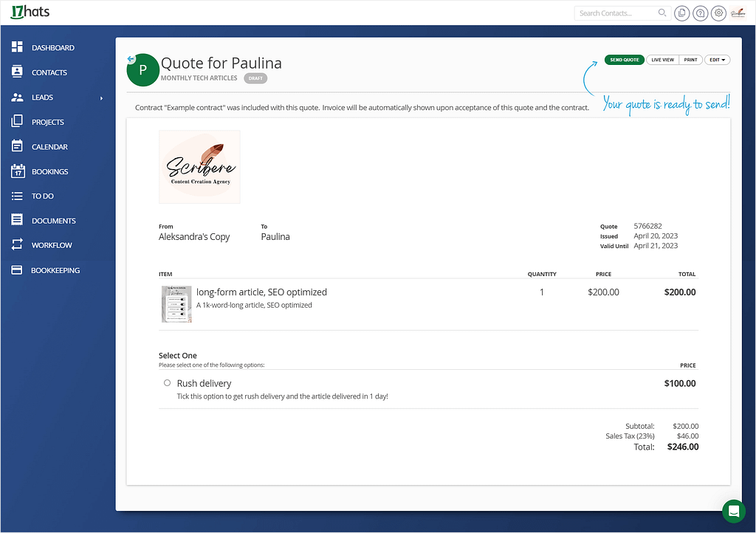
Task: Click the Monthly Tech Articles project link
Action: tap(199, 78)
